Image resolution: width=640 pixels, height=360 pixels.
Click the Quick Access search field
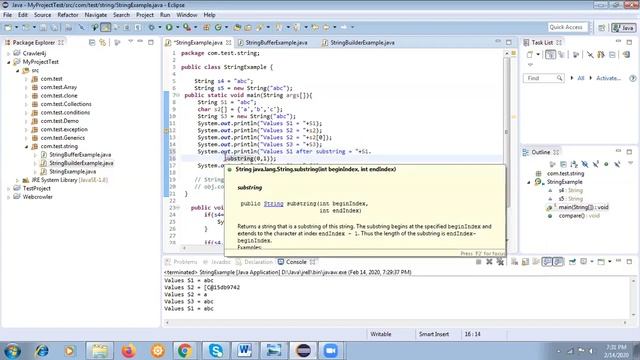coord(568,27)
